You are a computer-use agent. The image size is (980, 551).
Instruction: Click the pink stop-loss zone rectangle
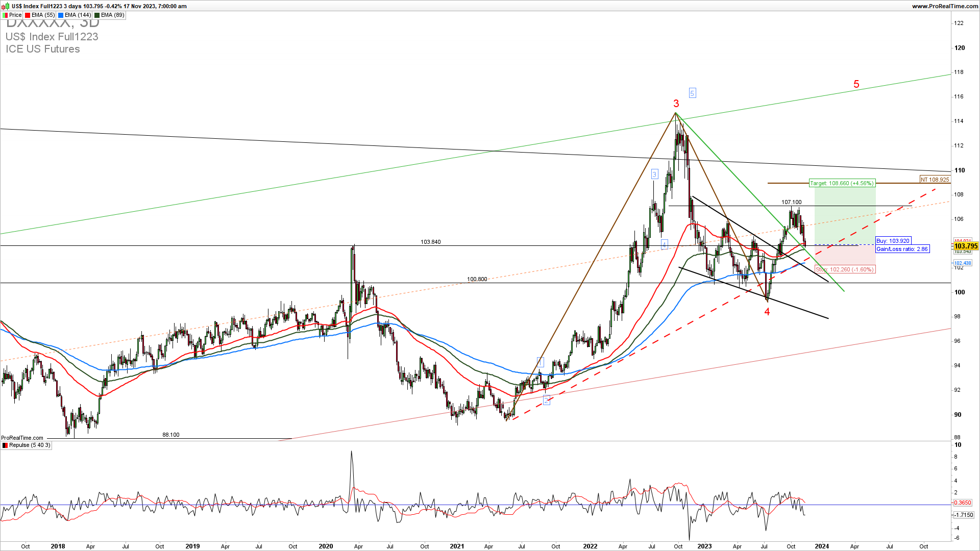[845, 255]
